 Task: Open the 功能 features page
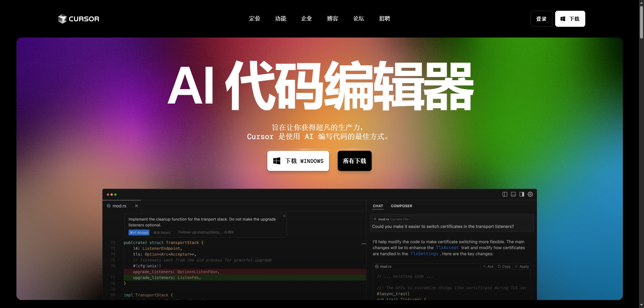(280, 19)
